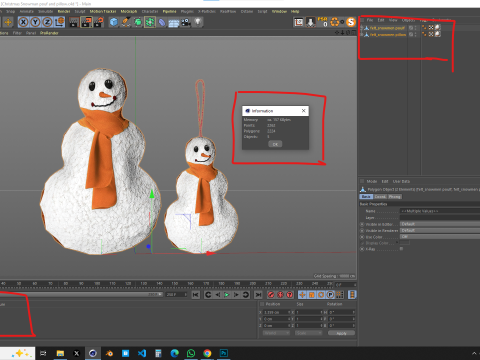Open the Help menu
The width and height of the screenshot is (480, 360).
point(295,11)
